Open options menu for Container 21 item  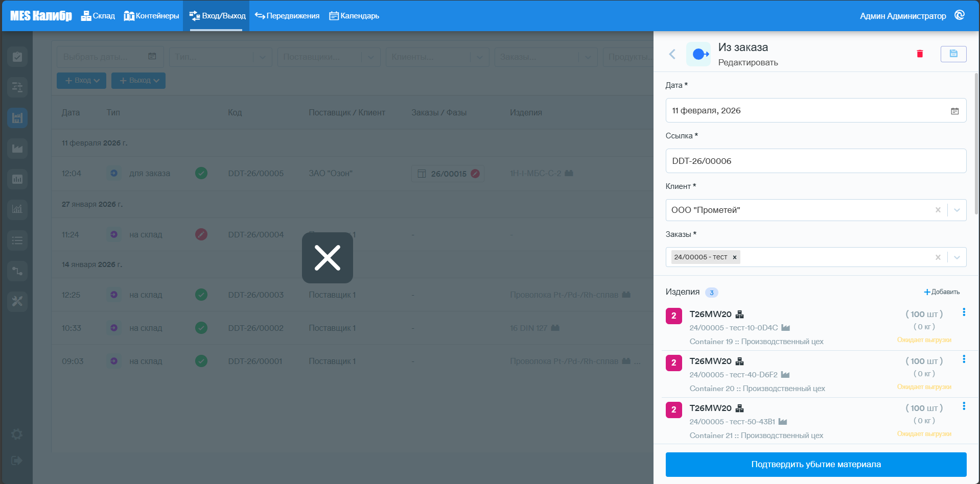tap(964, 406)
